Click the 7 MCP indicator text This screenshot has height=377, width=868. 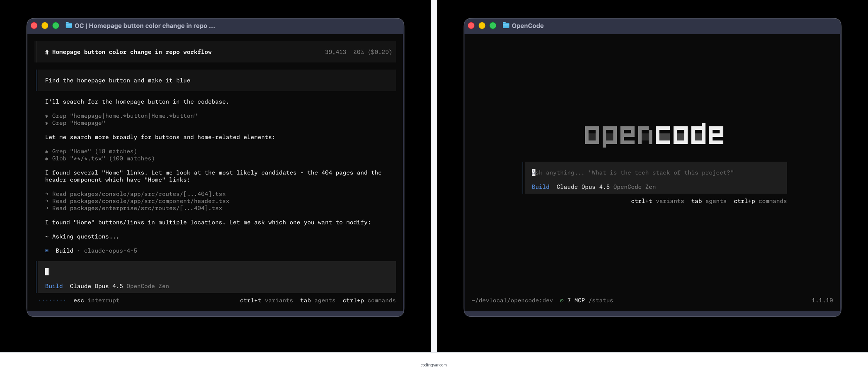pos(576,300)
